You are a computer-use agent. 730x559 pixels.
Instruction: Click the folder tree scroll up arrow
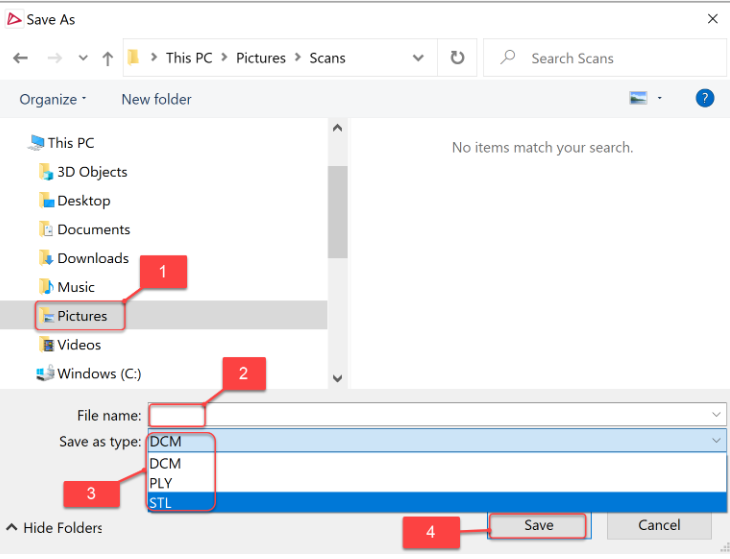tap(338, 128)
